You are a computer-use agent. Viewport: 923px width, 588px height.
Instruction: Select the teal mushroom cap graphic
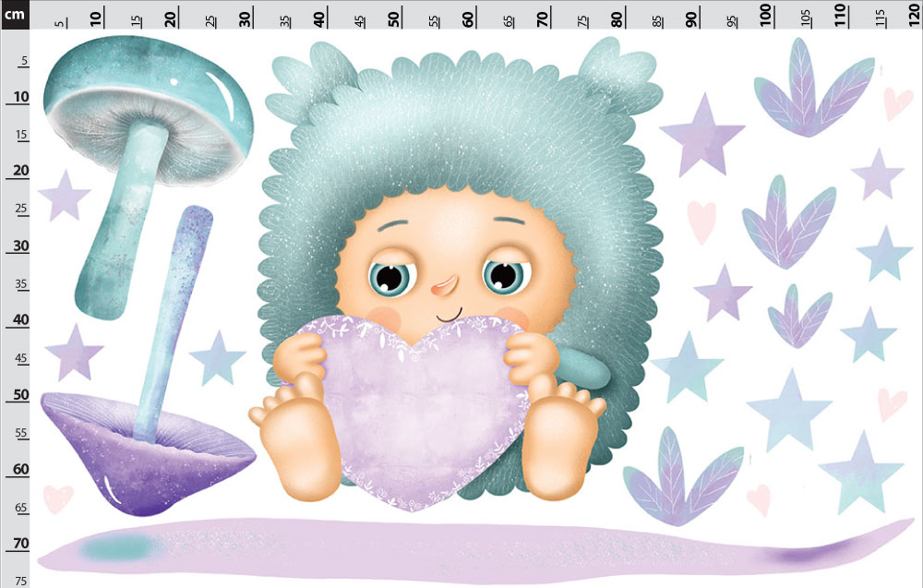click(x=148, y=110)
